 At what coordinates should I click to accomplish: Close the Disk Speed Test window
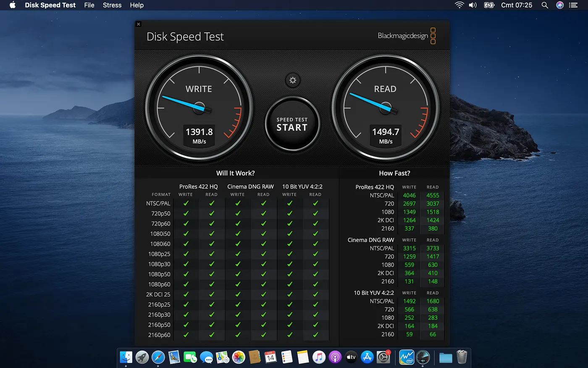click(139, 24)
